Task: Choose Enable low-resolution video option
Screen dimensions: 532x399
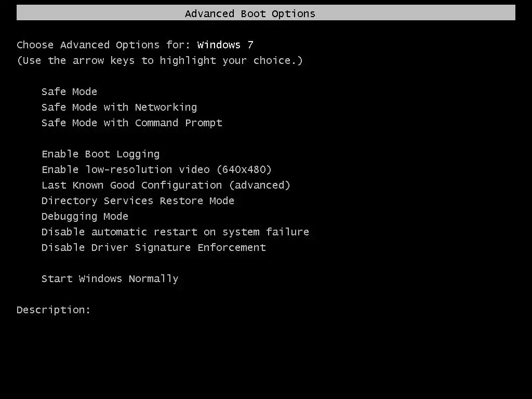Action: pos(156,170)
